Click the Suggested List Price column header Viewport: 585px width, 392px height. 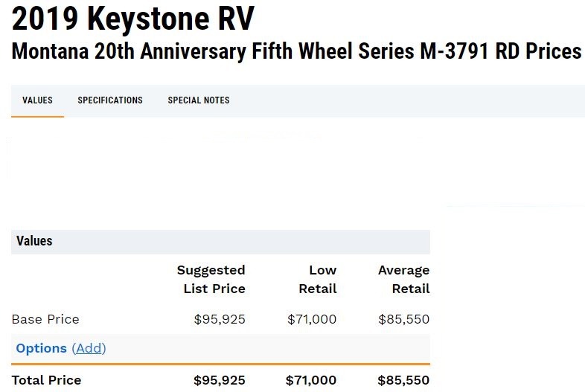tap(211, 279)
